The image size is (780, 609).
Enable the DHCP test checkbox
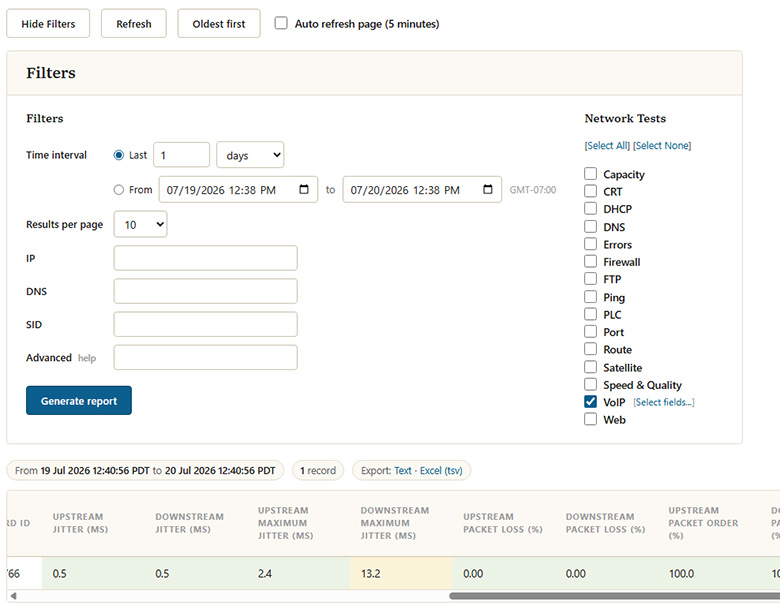(x=590, y=208)
